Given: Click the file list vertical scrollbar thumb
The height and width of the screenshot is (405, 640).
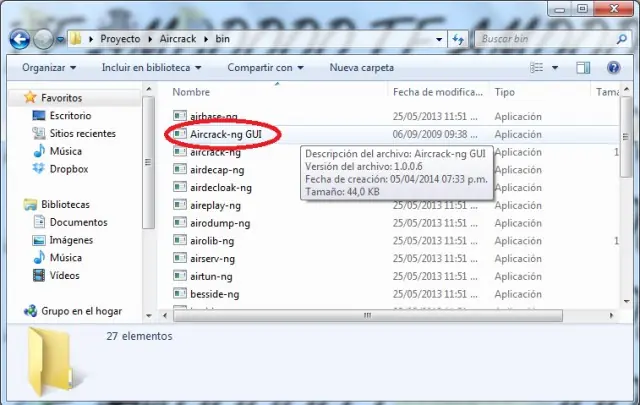Looking at the screenshot, I should pyautogui.click(x=626, y=137).
